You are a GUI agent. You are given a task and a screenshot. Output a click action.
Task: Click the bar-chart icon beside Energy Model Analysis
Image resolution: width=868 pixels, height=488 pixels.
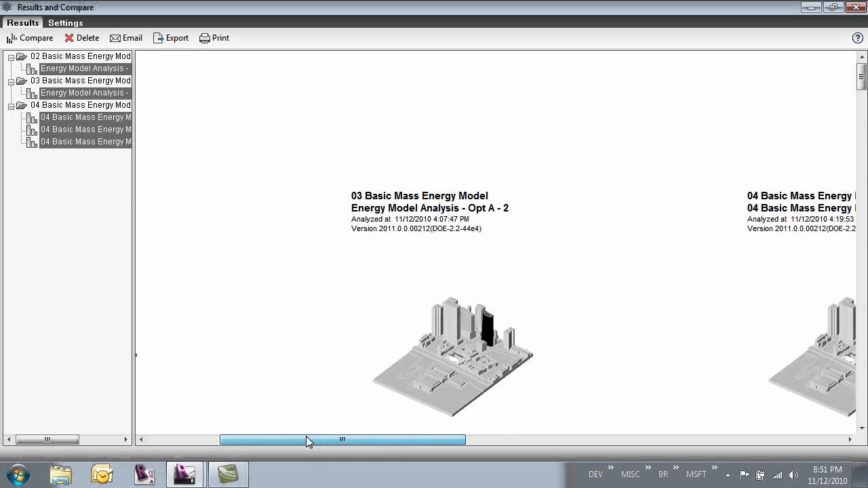31,68
